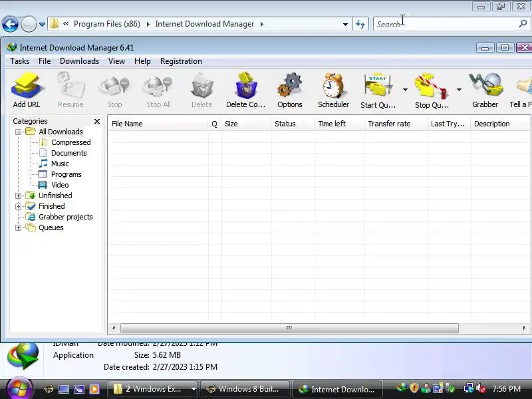Image resolution: width=532 pixels, height=399 pixels.
Task: Sort by the Status column header
Action: click(x=293, y=124)
